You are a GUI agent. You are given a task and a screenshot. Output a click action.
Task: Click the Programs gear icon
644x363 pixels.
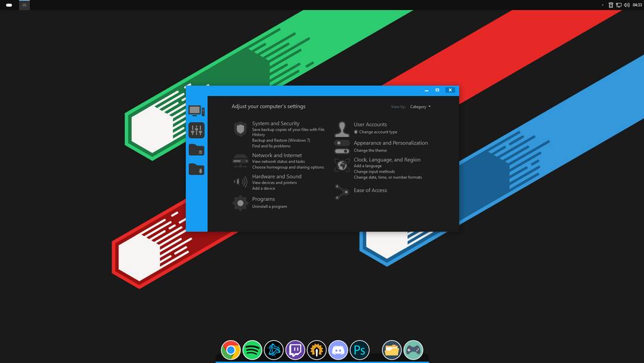tap(240, 203)
